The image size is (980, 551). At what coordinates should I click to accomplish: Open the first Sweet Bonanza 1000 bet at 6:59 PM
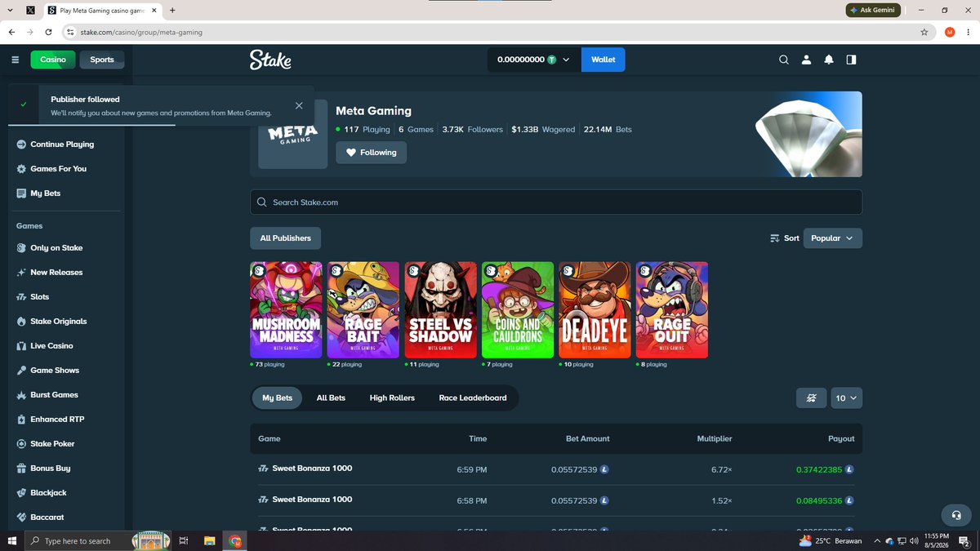556,469
